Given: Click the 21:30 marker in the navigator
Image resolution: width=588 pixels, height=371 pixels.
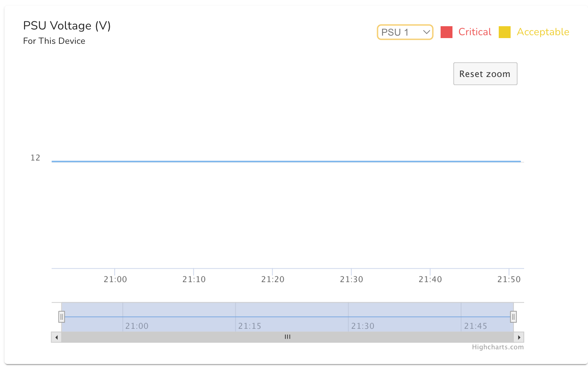Looking at the screenshot, I should pos(363,326).
